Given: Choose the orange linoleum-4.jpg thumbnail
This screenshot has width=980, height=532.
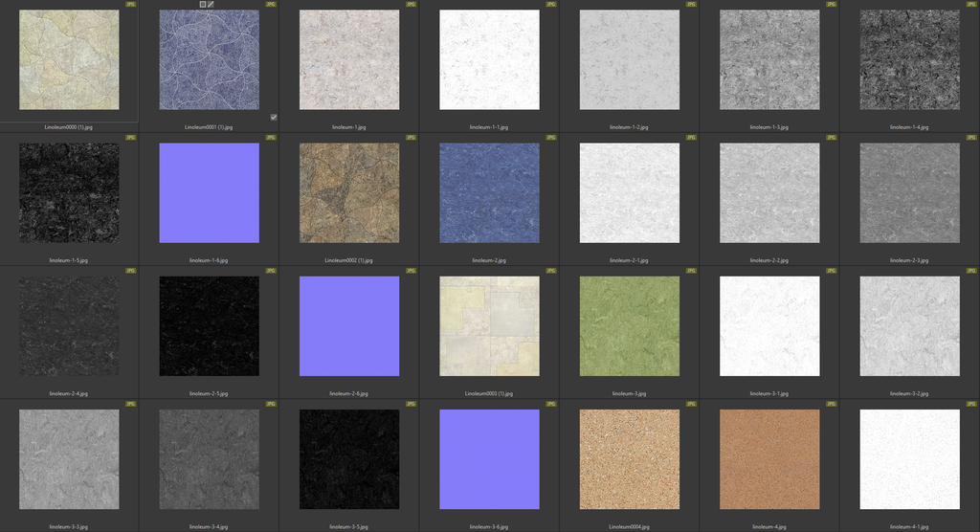Looking at the screenshot, I should pos(769,458).
